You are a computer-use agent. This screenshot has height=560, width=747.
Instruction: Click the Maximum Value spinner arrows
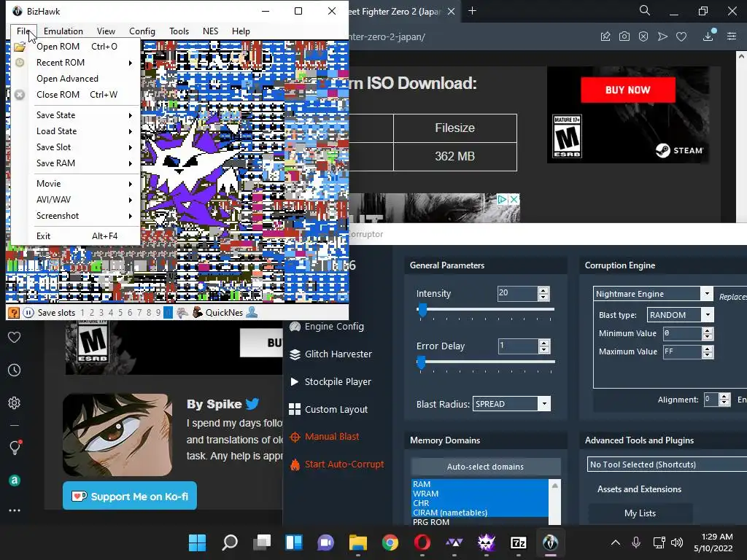point(708,352)
